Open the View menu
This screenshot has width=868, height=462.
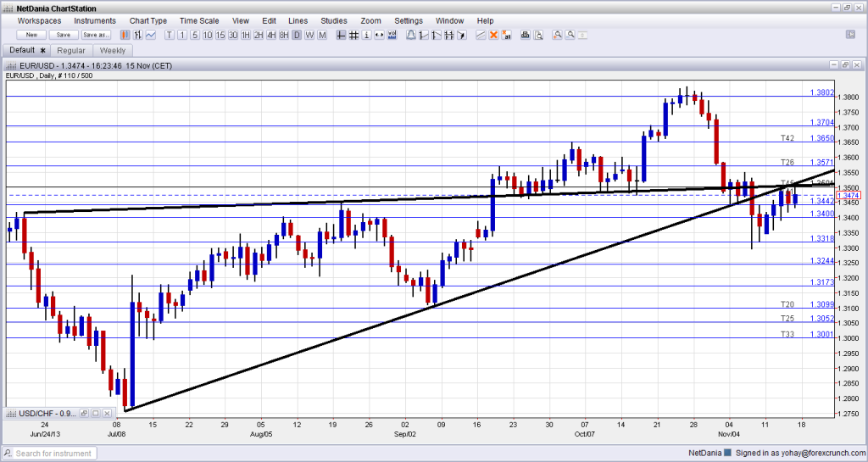point(240,20)
